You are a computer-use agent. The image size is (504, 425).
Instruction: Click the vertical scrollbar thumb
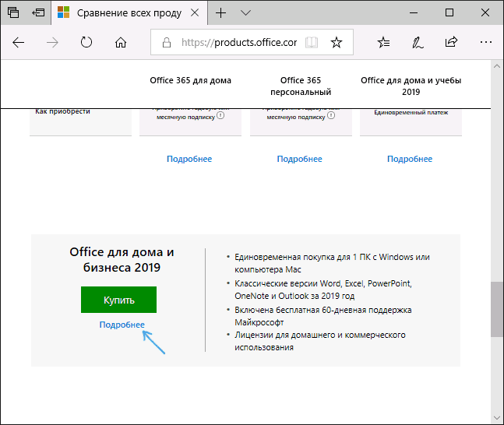(x=497, y=309)
